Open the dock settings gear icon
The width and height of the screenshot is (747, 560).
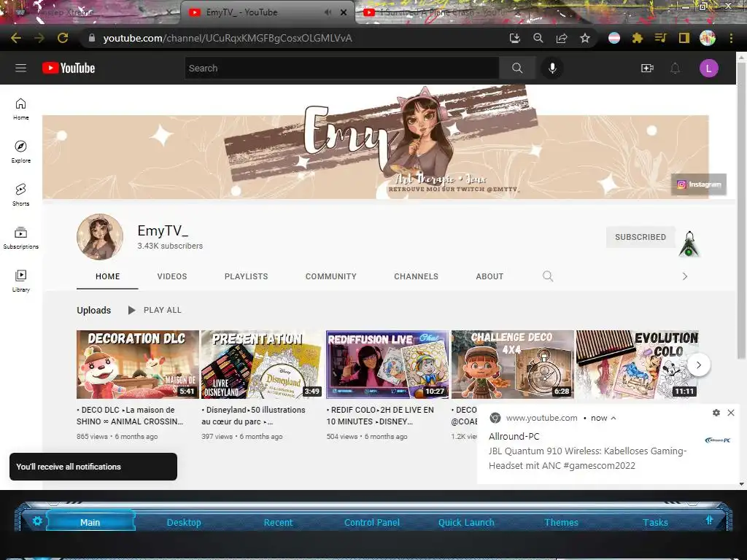37,521
